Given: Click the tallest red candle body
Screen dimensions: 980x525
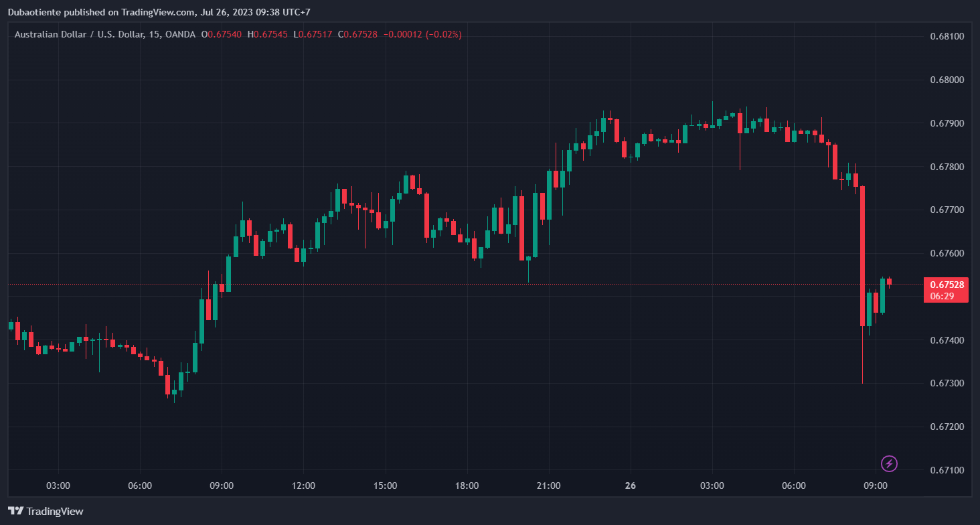Looking at the screenshot, I should click(x=862, y=256).
